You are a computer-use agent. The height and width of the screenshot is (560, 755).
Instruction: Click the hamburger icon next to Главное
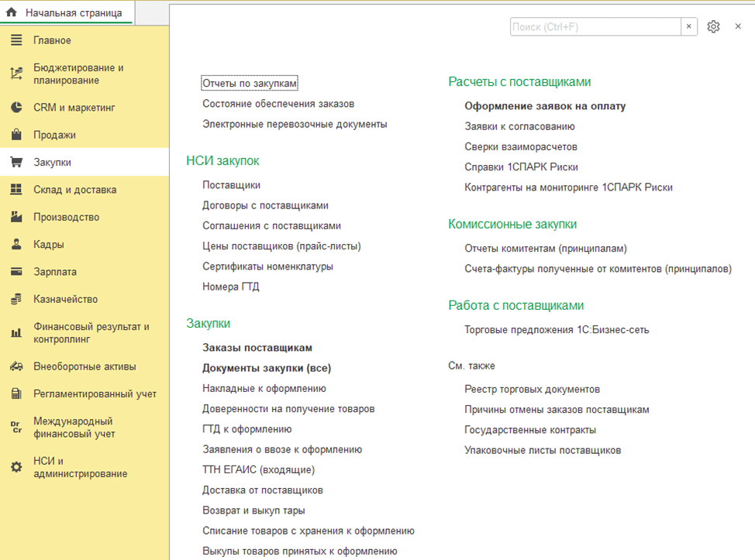click(16, 40)
